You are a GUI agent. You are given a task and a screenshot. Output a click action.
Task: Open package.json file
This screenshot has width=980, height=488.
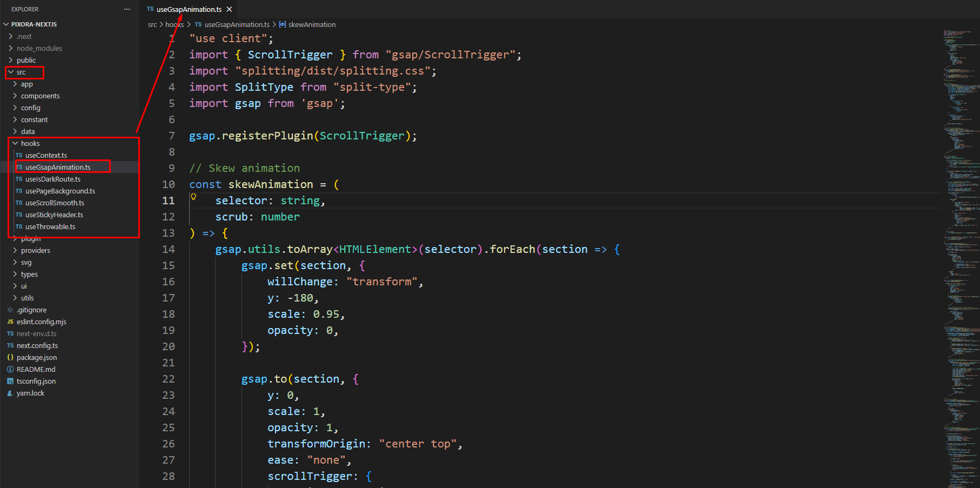[36, 357]
